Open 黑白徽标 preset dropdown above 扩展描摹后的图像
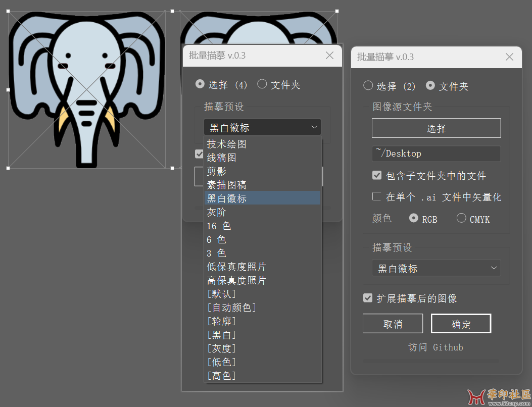Image resolution: width=532 pixels, height=407 pixels. point(437,268)
